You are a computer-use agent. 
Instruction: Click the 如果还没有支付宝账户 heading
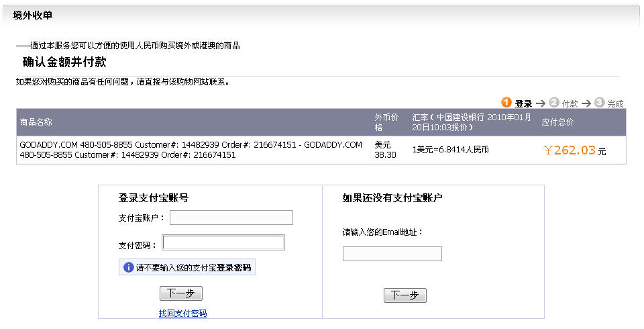pos(392,198)
